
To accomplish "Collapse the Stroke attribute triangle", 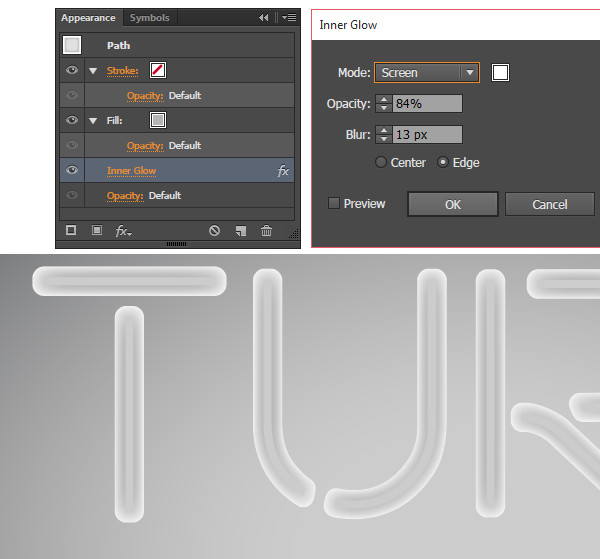I will 93,71.
